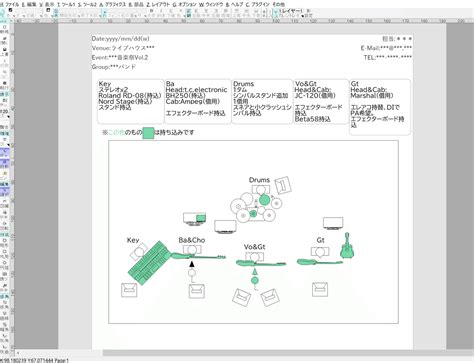Click the Ba&Cho label on stage plot
This screenshot has height=363, width=474.
(192, 240)
